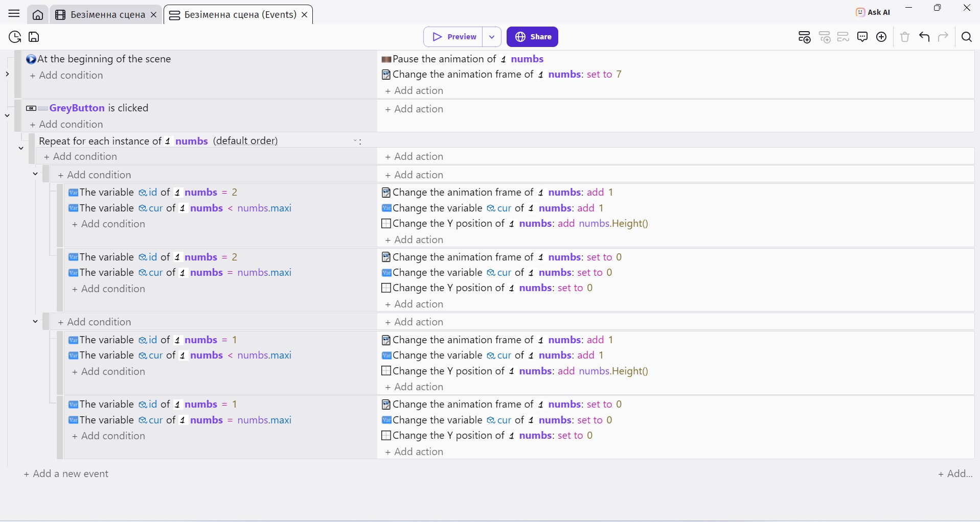Toggle fold arrow for beginning-of-scene event
980x522 pixels.
pos(7,74)
